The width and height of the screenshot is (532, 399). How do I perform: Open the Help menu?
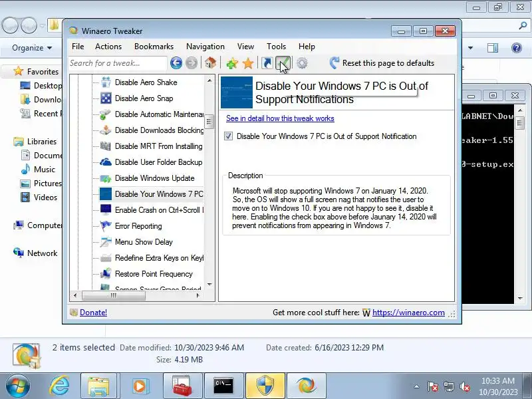pyautogui.click(x=307, y=47)
